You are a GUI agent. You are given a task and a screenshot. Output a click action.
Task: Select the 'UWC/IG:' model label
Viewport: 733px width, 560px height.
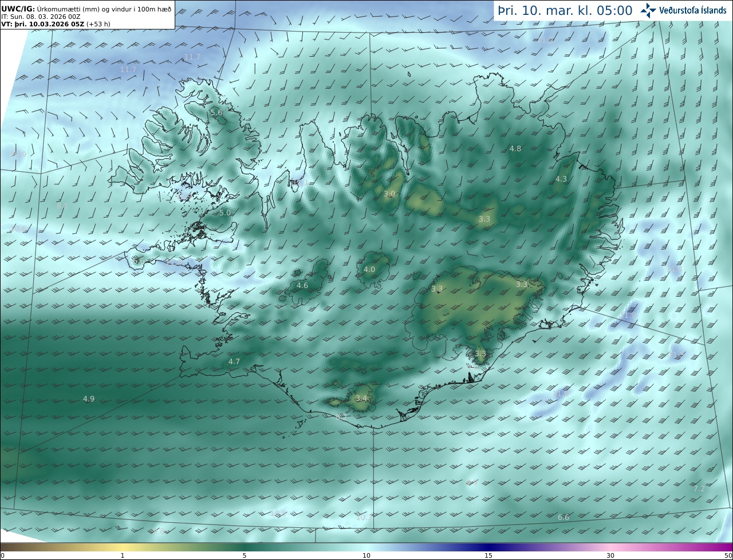point(18,9)
